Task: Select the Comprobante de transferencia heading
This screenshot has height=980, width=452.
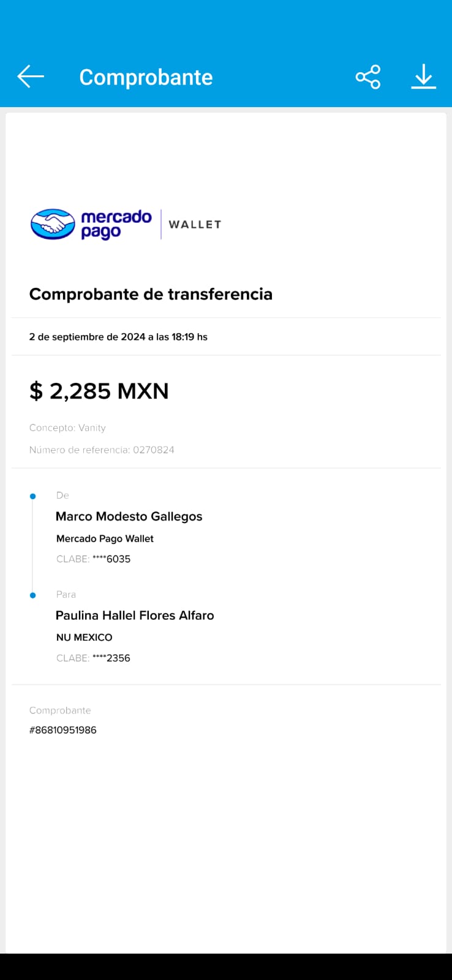Action: 151,294
